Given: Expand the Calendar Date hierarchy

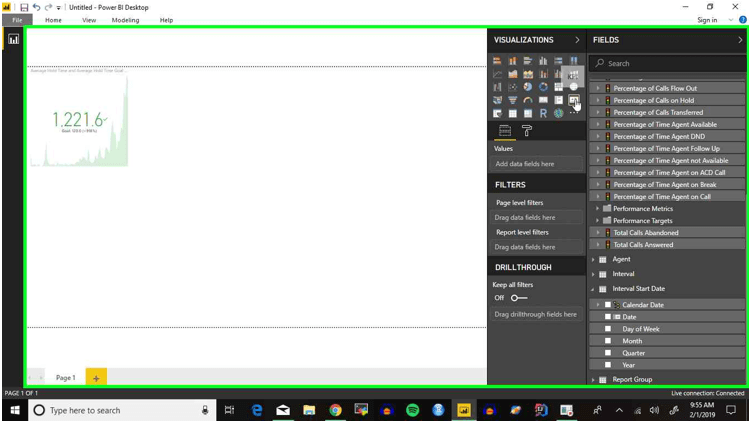Looking at the screenshot, I should coord(598,305).
